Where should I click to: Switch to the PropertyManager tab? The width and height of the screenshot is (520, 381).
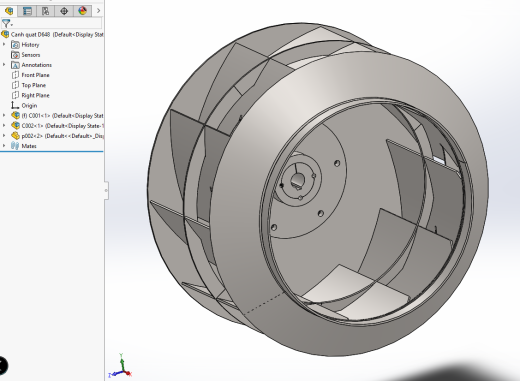coord(27,11)
